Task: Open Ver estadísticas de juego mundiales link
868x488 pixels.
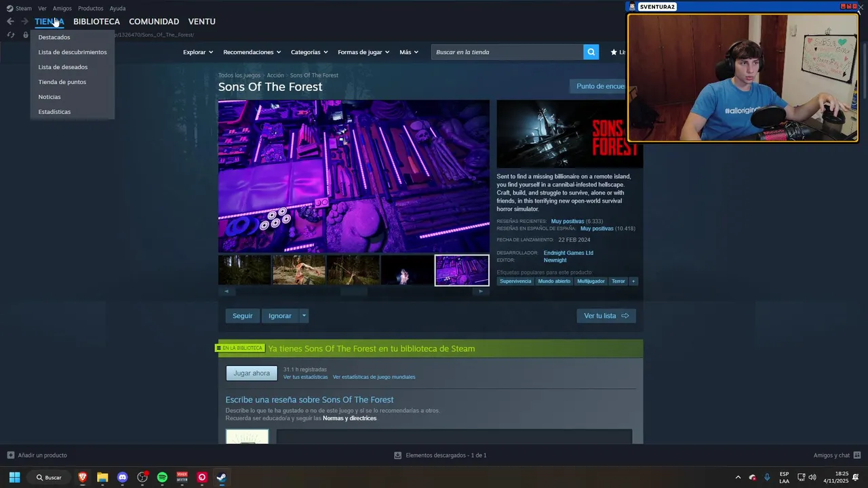Action: tap(374, 377)
